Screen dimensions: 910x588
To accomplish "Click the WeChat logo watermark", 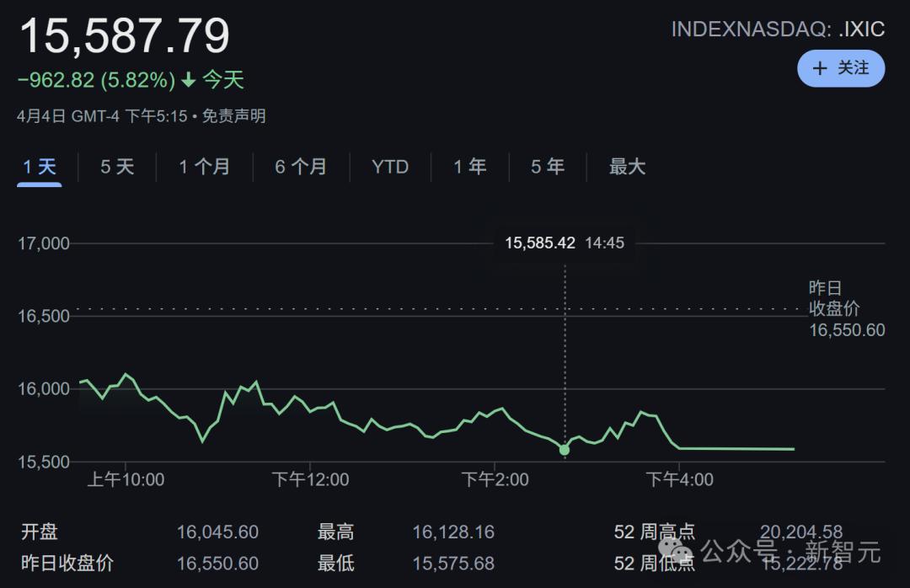I will pyautogui.click(x=675, y=551).
